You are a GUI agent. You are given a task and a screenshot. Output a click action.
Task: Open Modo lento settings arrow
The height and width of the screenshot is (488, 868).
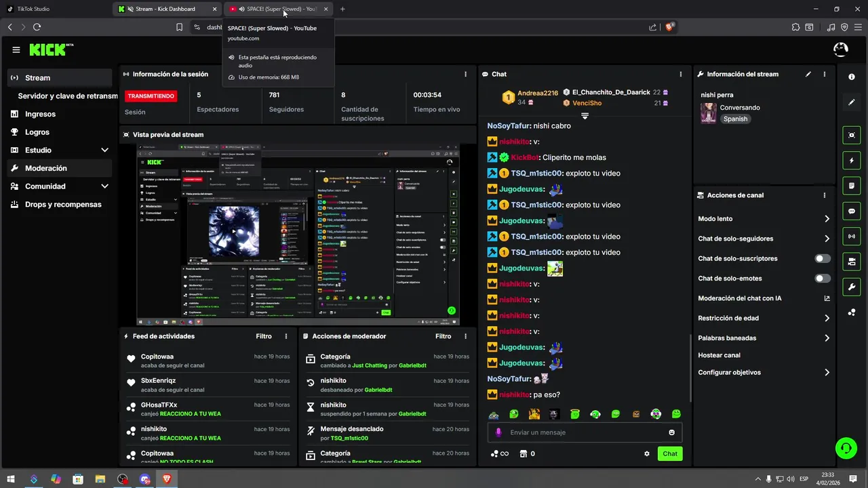pos(827,219)
